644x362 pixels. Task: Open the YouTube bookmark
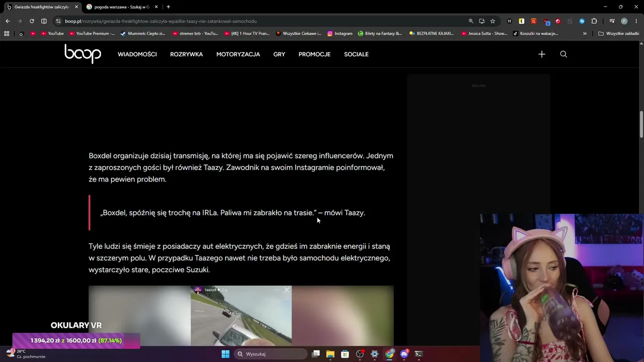pos(52,34)
